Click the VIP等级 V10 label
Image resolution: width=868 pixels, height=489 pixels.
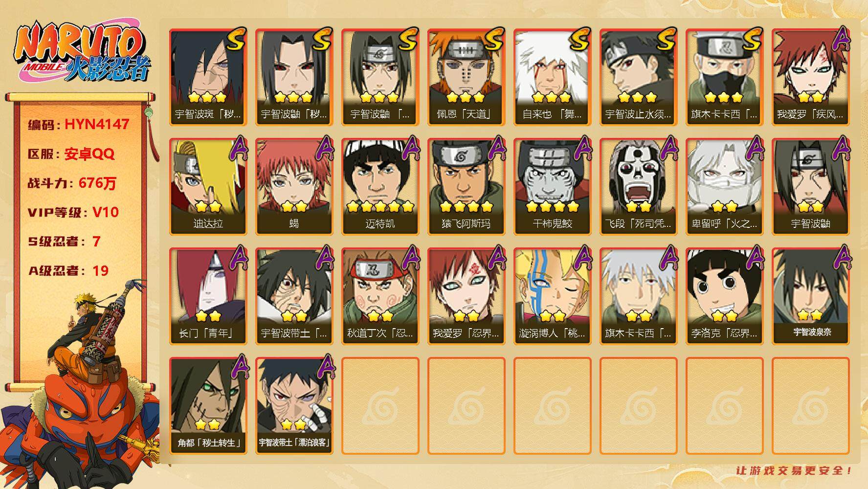click(x=73, y=212)
